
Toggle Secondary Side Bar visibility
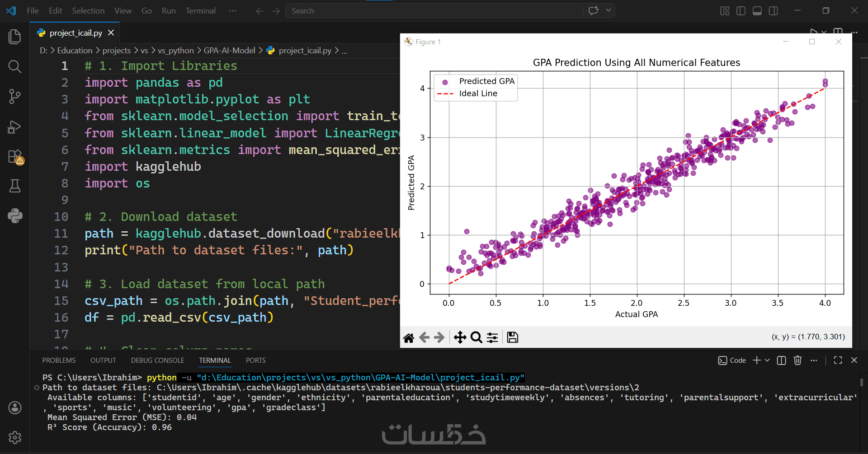(774, 11)
